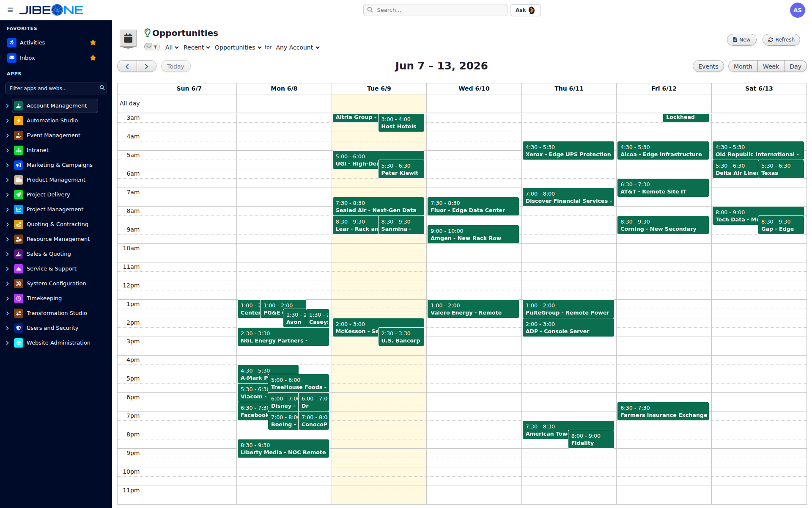Jump to Today on calendar
This screenshot has height=508, width=812.
[x=176, y=66]
